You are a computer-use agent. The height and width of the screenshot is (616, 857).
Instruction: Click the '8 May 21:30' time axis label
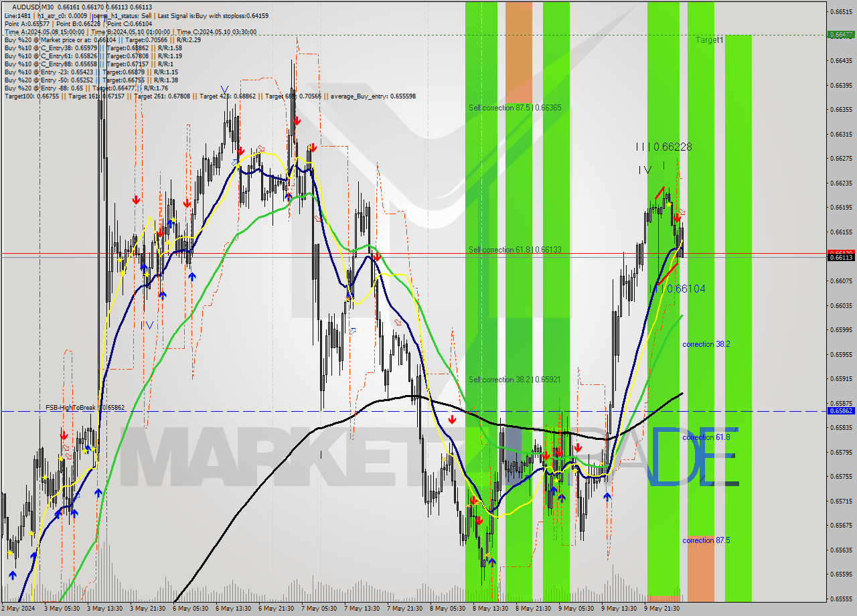[534, 609]
